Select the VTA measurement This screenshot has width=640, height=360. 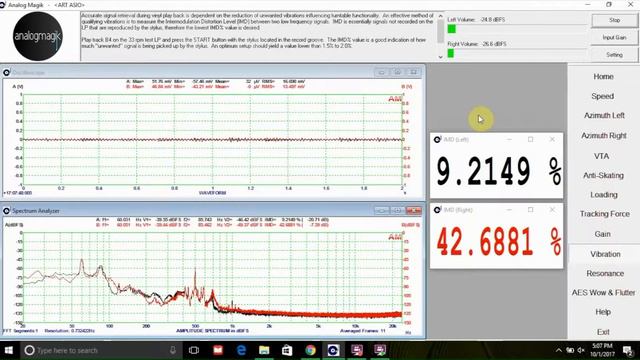pos(602,156)
